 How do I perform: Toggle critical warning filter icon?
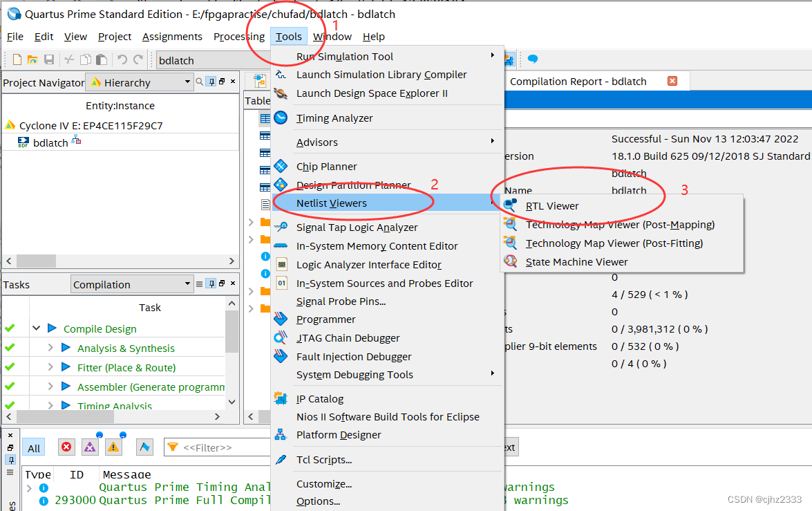click(x=90, y=447)
